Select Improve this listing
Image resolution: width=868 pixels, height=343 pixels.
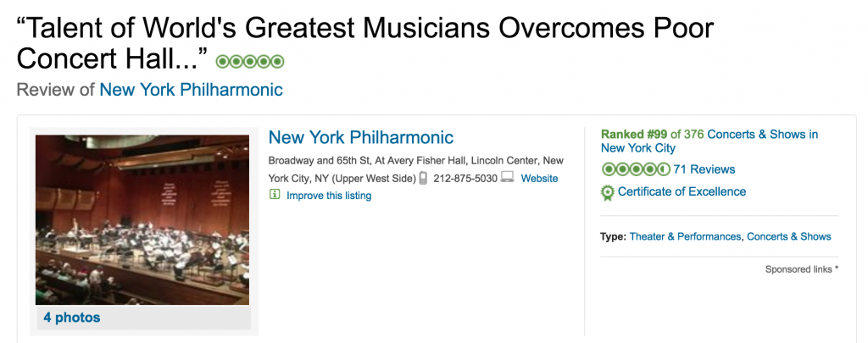[x=329, y=196]
